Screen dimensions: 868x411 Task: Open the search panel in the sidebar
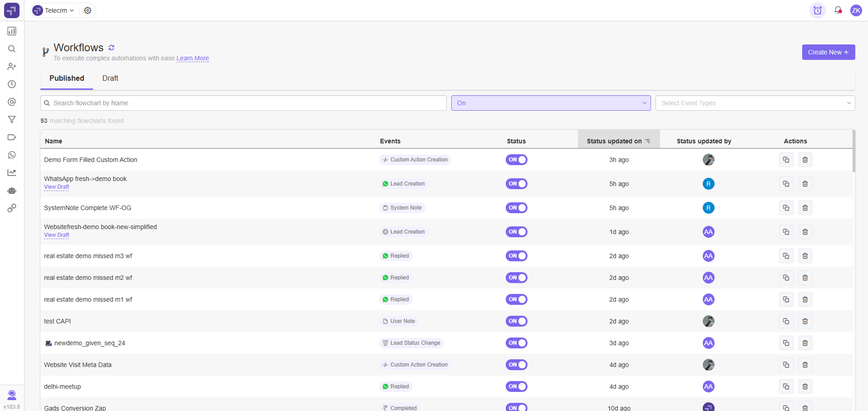click(x=12, y=49)
